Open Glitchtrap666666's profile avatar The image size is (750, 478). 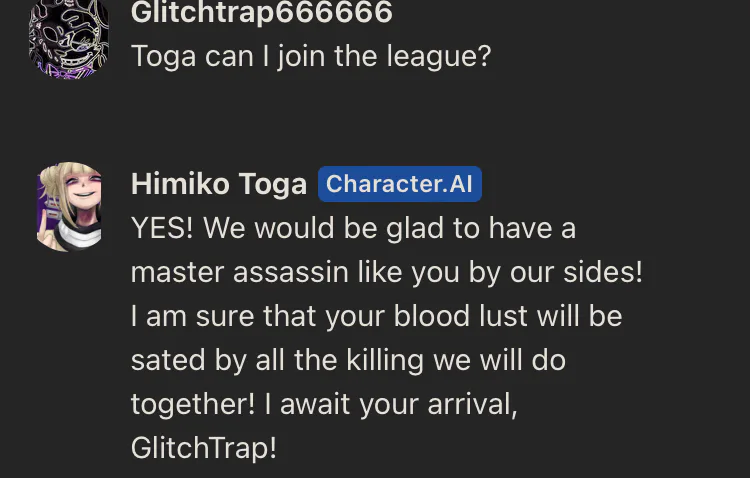pyautogui.click(x=69, y=38)
